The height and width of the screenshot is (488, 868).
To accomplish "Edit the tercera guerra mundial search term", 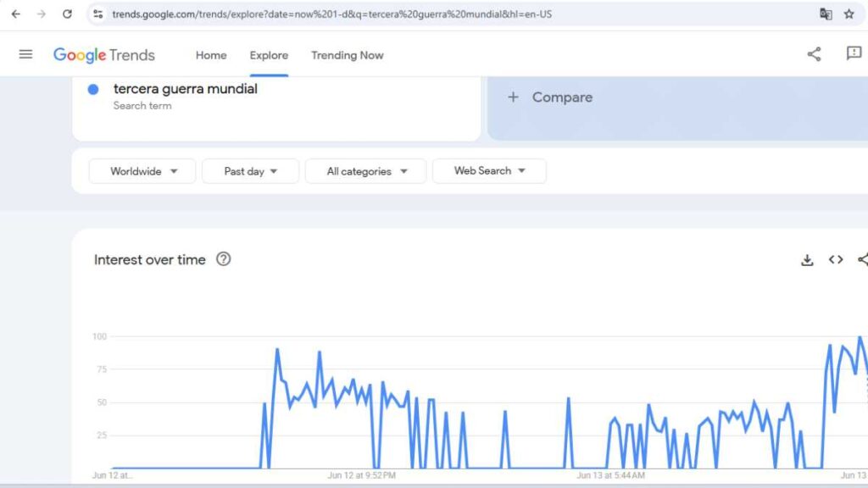I will click(186, 89).
